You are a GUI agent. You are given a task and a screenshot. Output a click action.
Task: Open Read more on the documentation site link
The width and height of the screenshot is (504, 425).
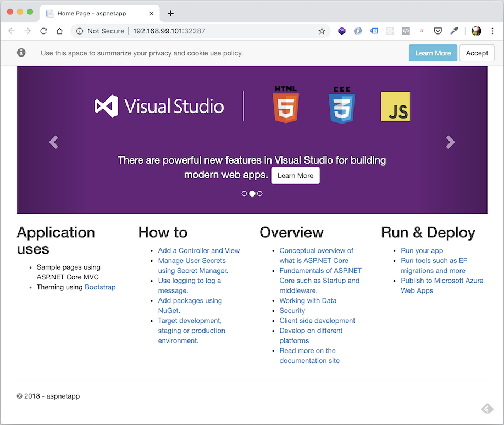pyautogui.click(x=309, y=356)
